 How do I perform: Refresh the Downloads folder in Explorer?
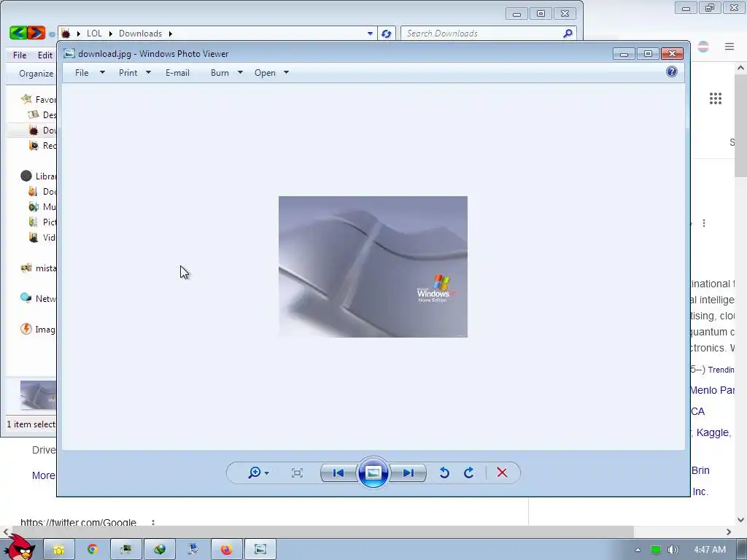387,34
